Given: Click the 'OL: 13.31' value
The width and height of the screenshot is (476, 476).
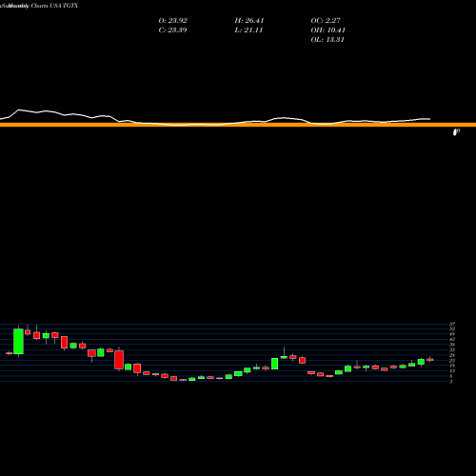Looking at the screenshot, I should [327, 40].
